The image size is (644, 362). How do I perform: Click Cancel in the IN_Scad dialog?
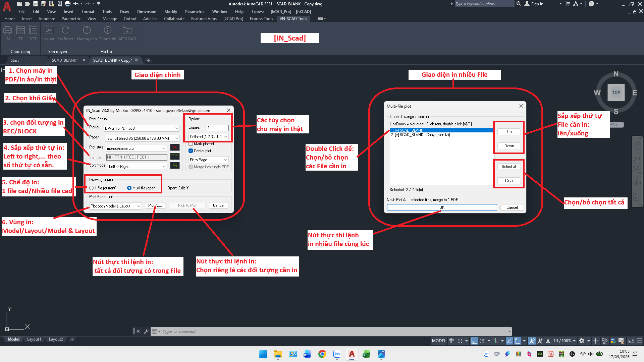(219, 205)
